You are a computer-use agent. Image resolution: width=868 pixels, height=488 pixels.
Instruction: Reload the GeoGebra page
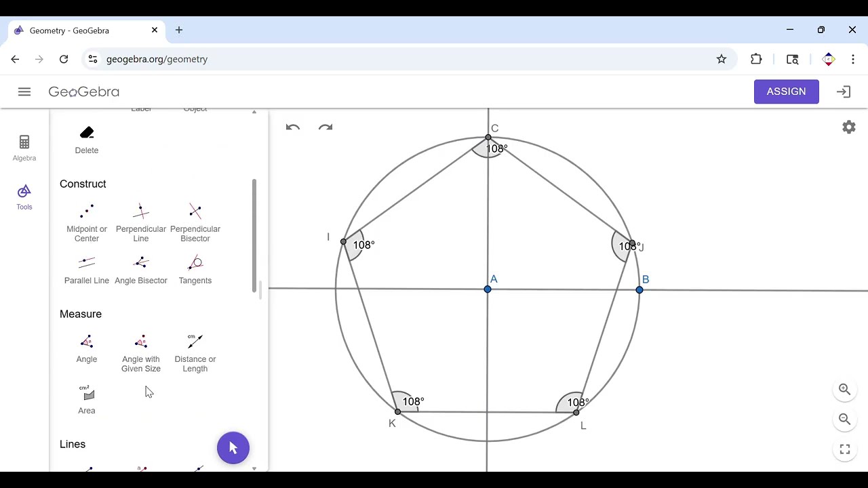[64, 59]
